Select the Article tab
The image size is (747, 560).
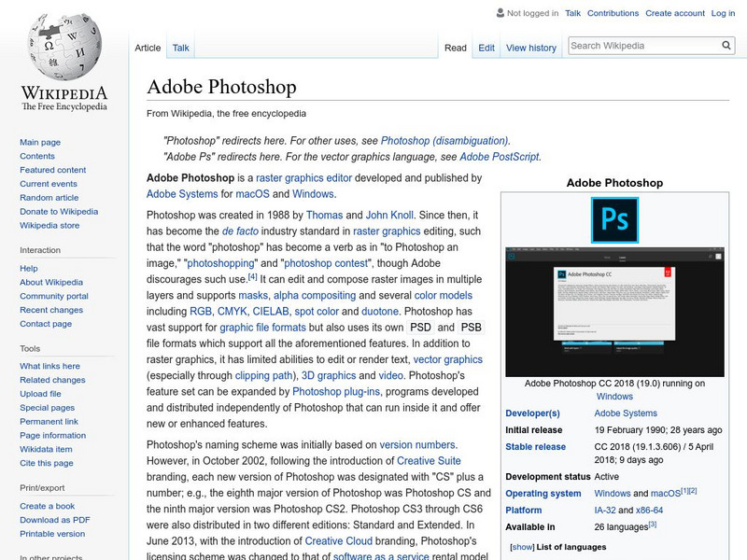coord(148,48)
